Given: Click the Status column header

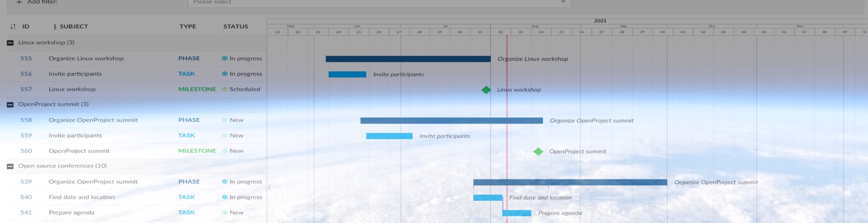Looking at the screenshot, I should 235,26.
